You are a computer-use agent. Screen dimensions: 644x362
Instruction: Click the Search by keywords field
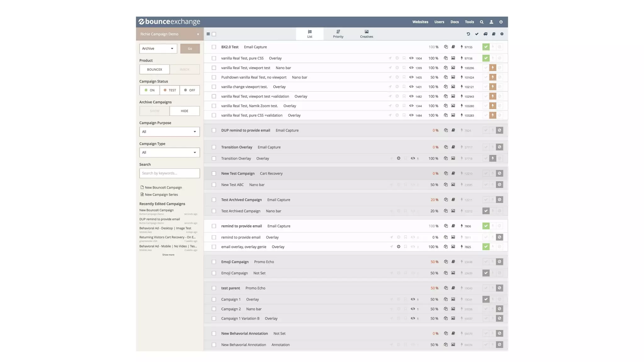(x=169, y=173)
